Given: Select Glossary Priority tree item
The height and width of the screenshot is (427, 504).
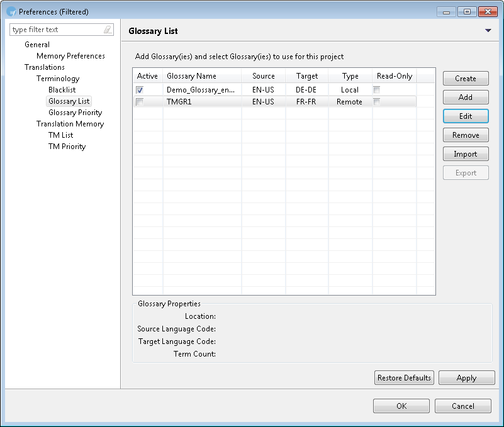Looking at the screenshot, I should pyautogui.click(x=75, y=113).
